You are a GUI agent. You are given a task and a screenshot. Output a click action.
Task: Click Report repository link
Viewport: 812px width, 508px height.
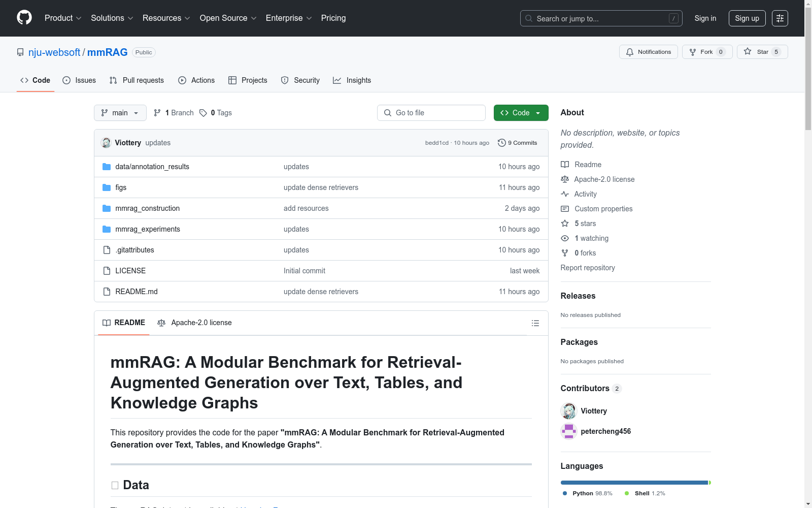pos(588,268)
